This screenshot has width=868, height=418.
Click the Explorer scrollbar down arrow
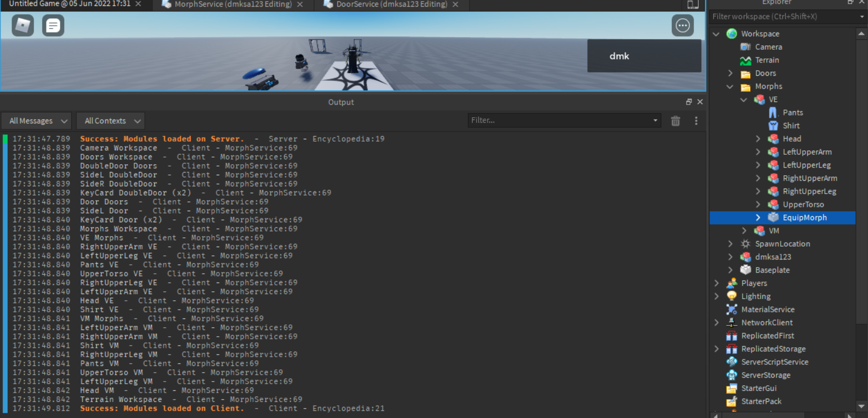click(x=861, y=406)
